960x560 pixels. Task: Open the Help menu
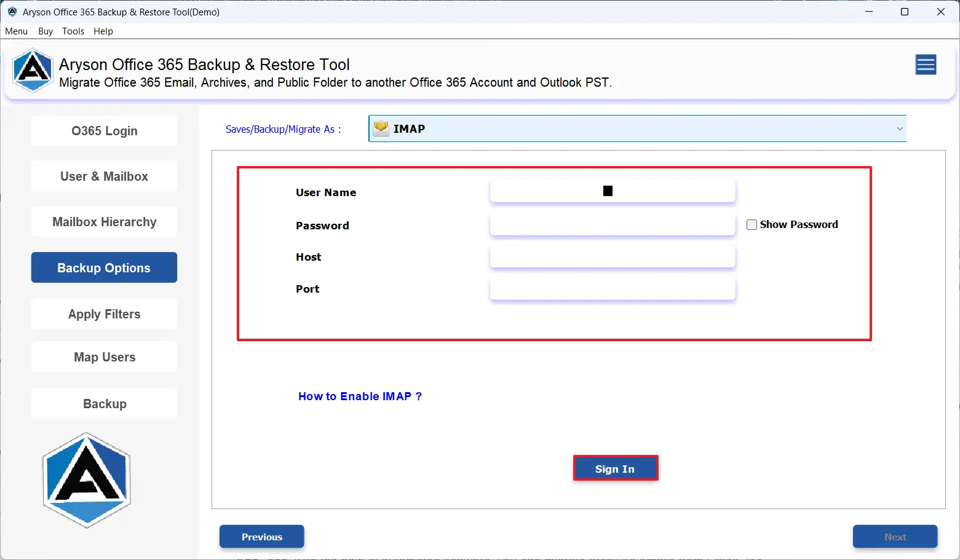tap(103, 31)
